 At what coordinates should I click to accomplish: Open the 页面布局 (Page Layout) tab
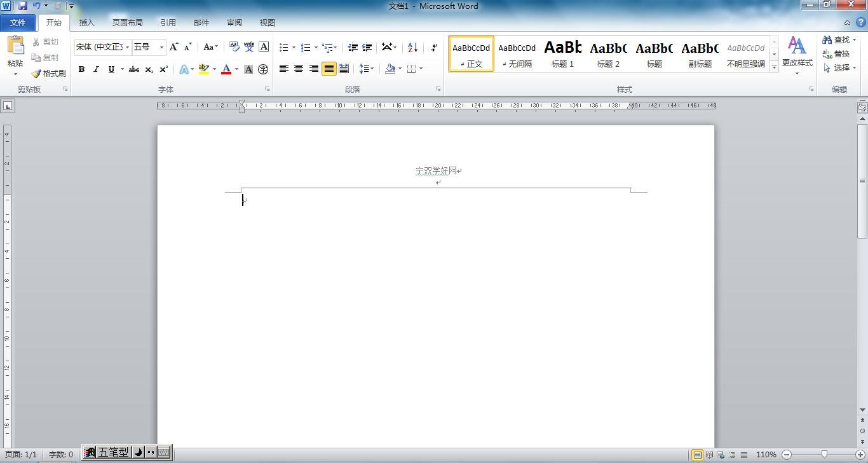click(127, 22)
